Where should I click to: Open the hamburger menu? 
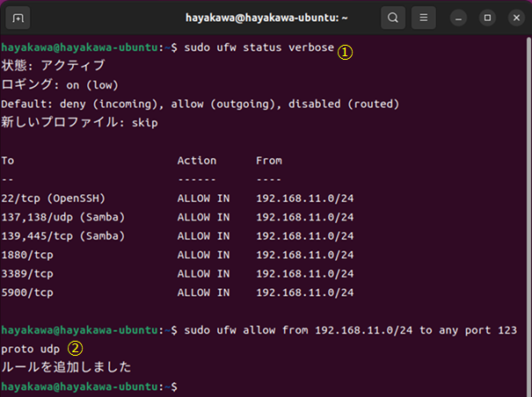pyautogui.click(x=424, y=18)
